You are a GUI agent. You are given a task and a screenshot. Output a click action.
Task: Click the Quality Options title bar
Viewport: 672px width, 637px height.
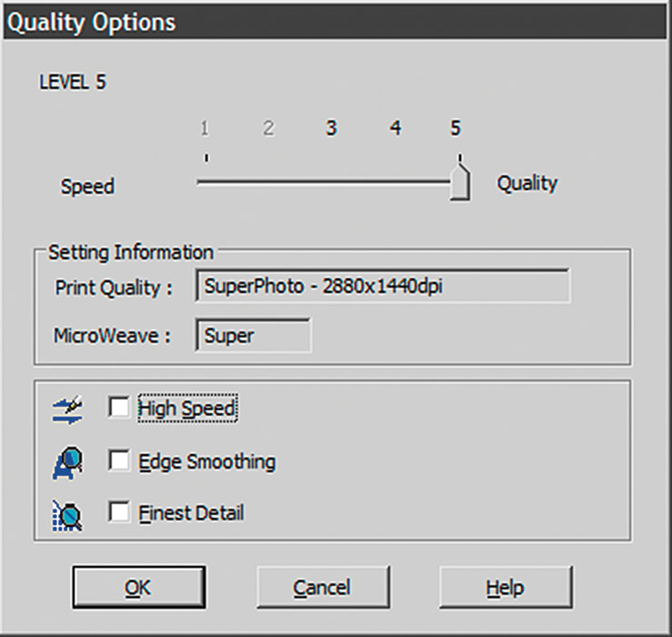click(336, 23)
